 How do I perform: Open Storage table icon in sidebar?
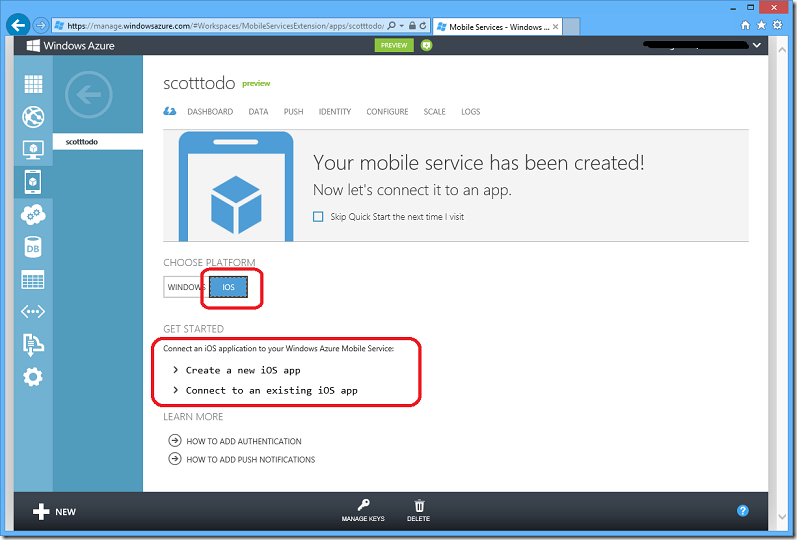point(33,280)
